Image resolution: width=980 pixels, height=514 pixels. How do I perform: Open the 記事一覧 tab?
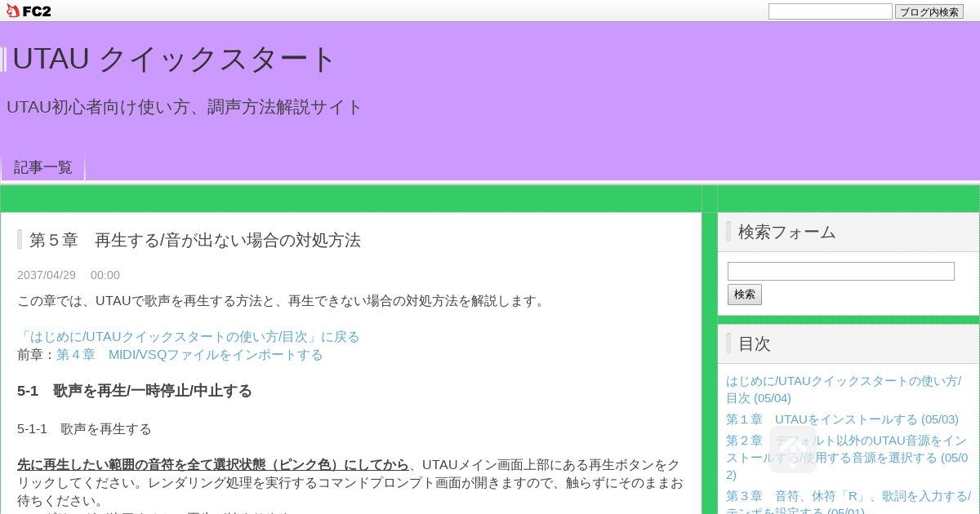42,167
